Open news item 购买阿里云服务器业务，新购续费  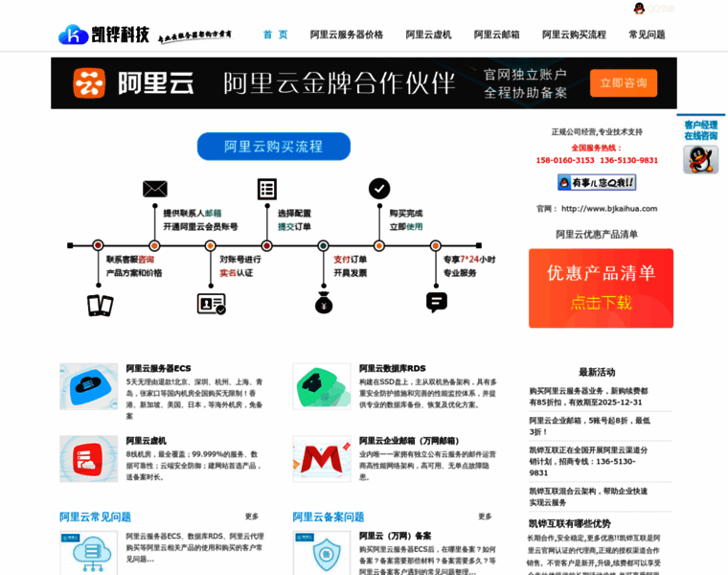[x=589, y=397]
